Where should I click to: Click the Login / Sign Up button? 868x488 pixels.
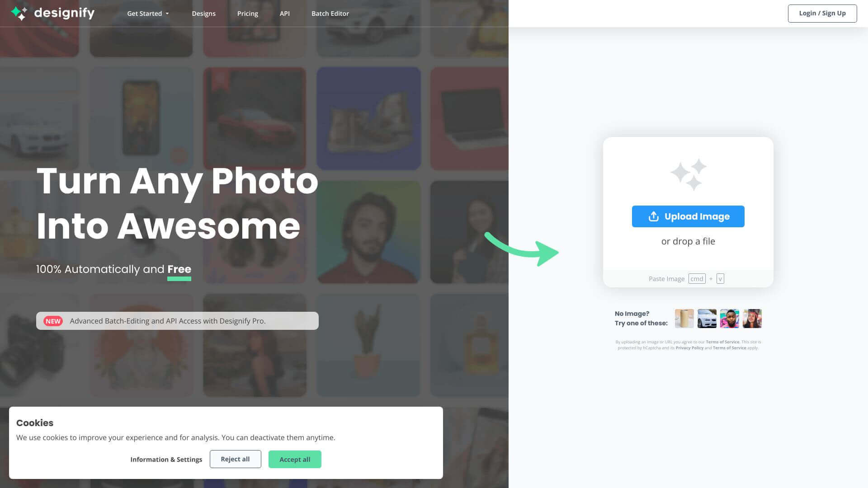(x=822, y=13)
